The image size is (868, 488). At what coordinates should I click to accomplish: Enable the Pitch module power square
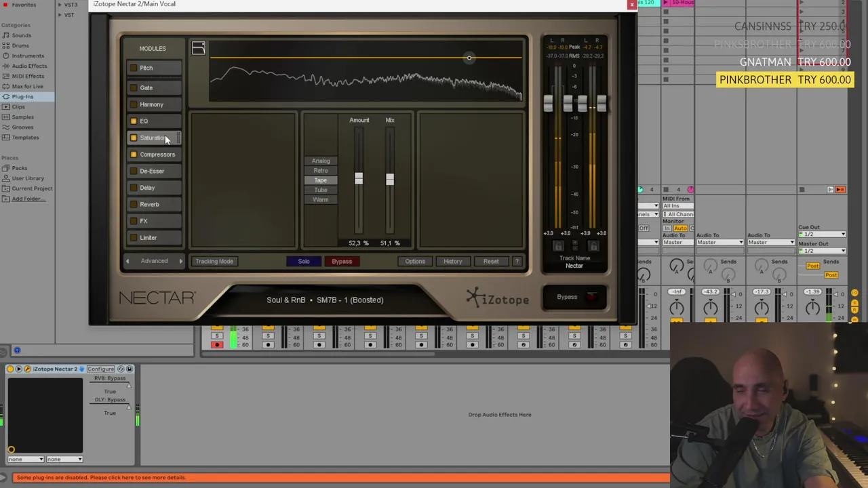coord(134,68)
